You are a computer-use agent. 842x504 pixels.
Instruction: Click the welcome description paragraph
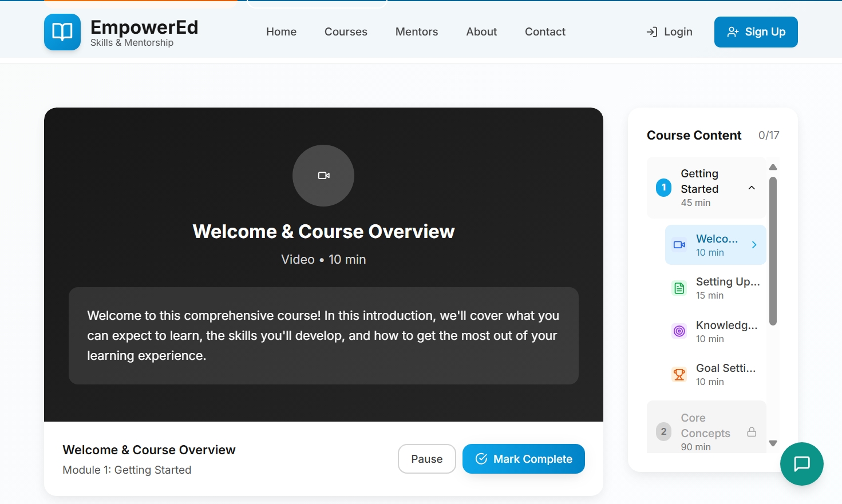pyautogui.click(x=323, y=336)
